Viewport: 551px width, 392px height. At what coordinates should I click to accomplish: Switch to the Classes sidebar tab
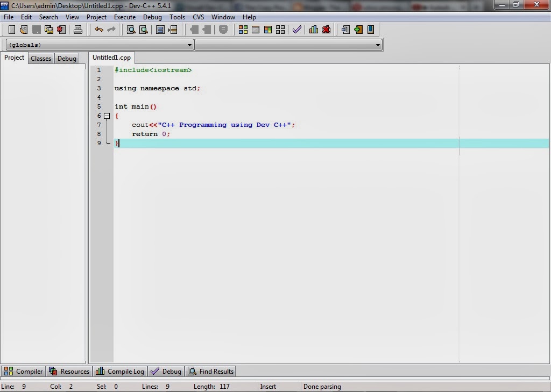pos(41,58)
